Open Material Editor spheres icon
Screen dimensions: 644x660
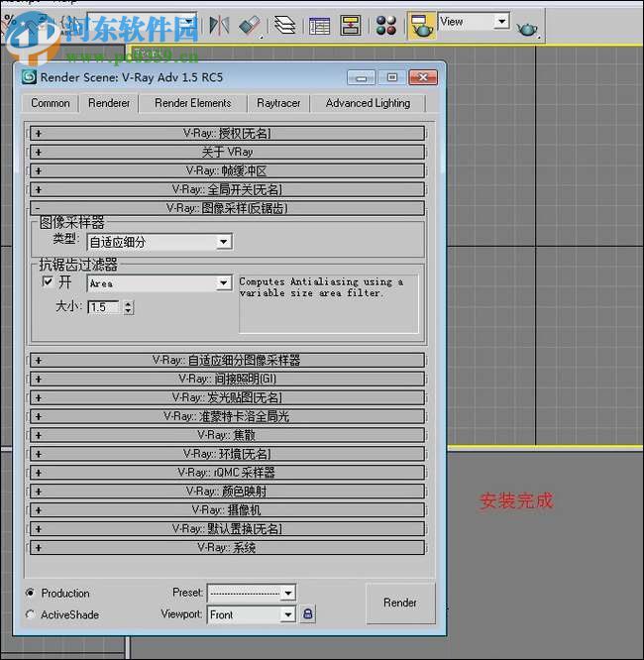tap(386, 26)
